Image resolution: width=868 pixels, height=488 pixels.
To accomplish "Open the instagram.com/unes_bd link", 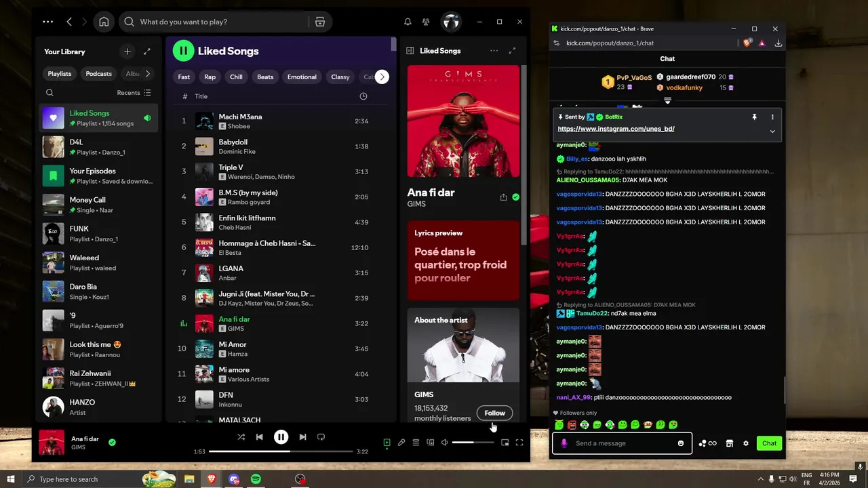I will click(616, 129).
